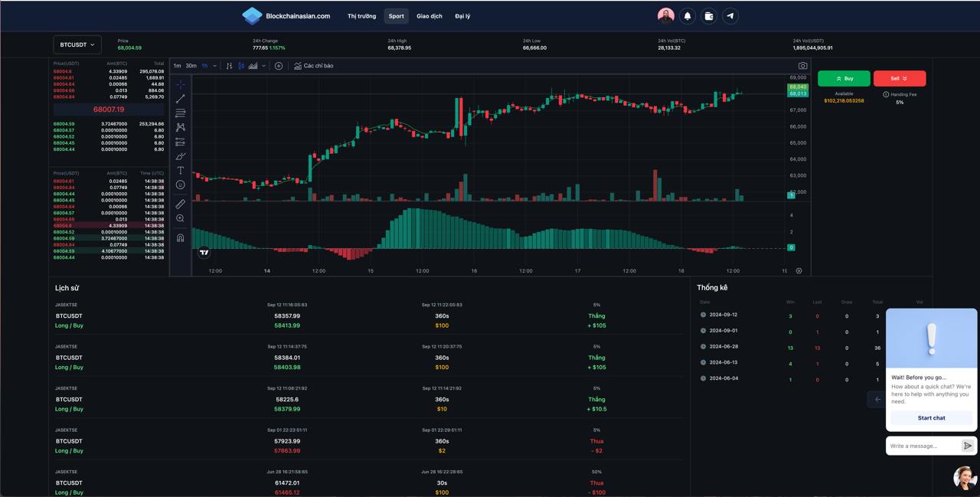The width and height of the screenshot is (980, 497).
Task: Click the add/compare symbol plus icon
Action: click(x=279, y=66)
